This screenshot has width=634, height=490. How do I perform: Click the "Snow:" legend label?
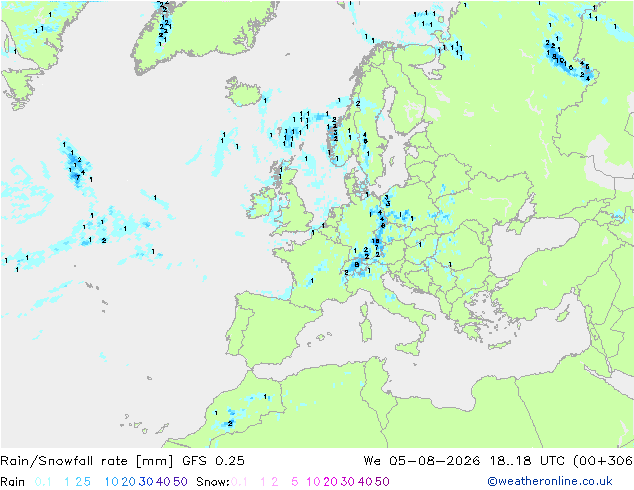point(213,482)
